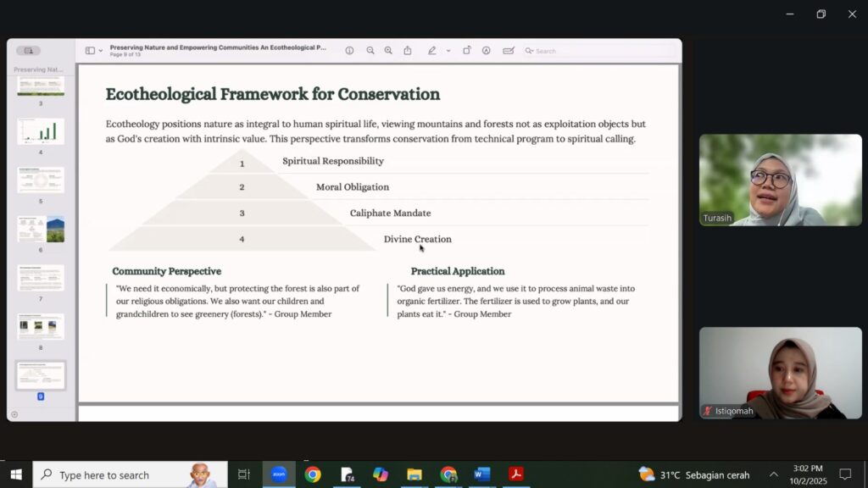The height and width of the screenshot is (488, 868).
Task: Open page 4 thumbnail with bar chart
Action: coord(41,131)
